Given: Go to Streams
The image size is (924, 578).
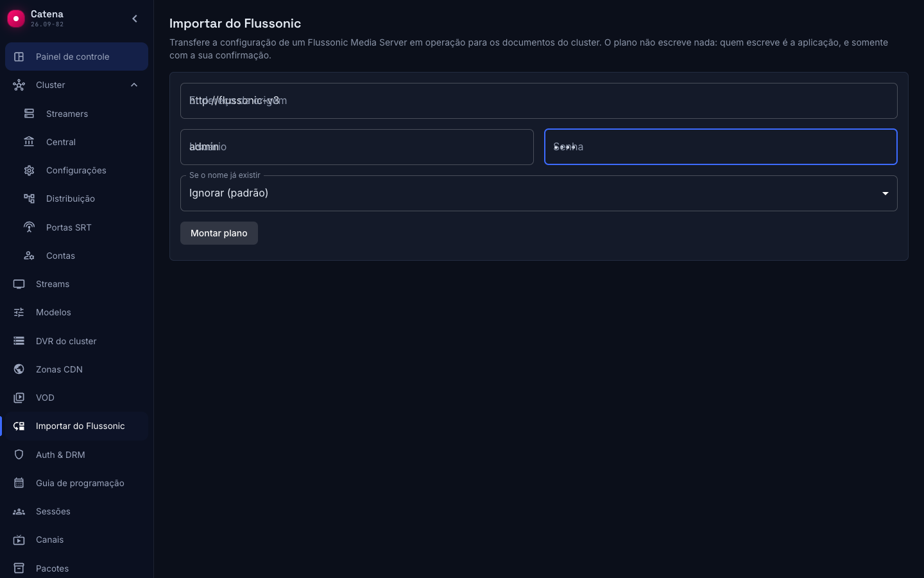Looking at the screenshot, I should point(76,284).
